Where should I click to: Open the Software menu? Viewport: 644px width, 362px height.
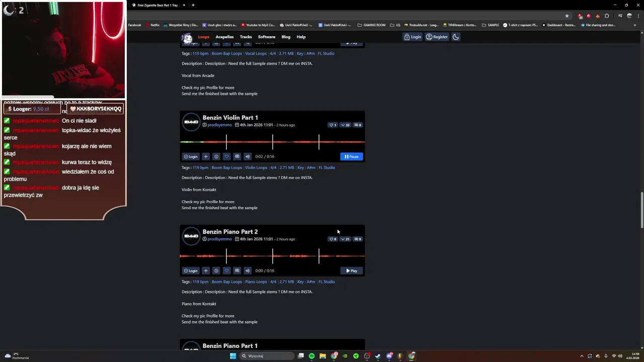coord(267,37)
